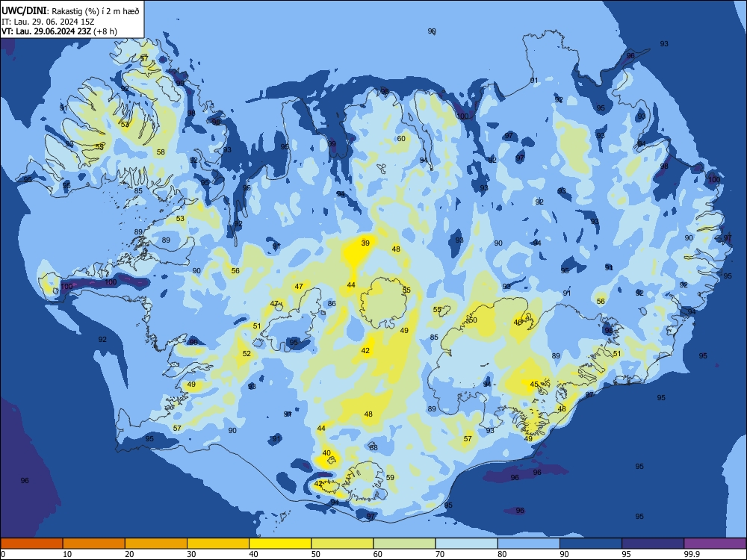Click the '39' humidity value on the map
Viewport: 747px width, 560px height.
[365, 243]
